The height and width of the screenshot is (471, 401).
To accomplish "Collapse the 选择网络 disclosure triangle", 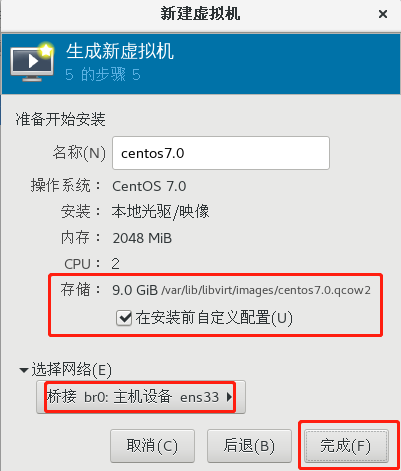I will [x=24, y=370].
